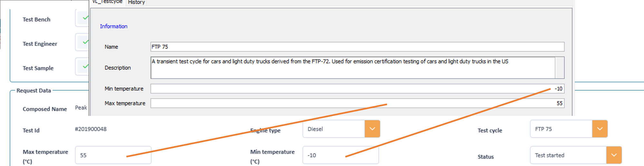Click the green check beside Test Bench
Image resolution: width=644 pixels, height=166 pixels.
pyautogui.click(x=85, y=18)
